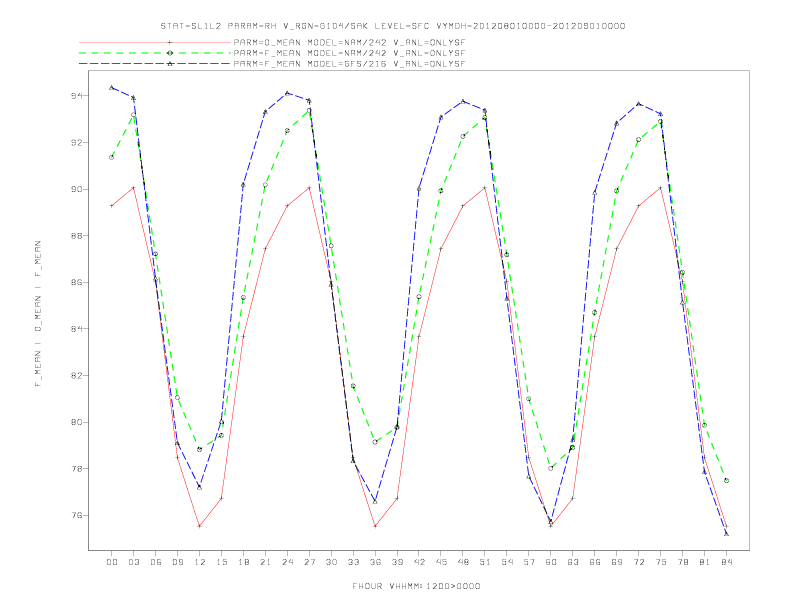Click the x-axis forecast hour label 06
The width and height of the screenshot is (792, 612).
(156, 562)
